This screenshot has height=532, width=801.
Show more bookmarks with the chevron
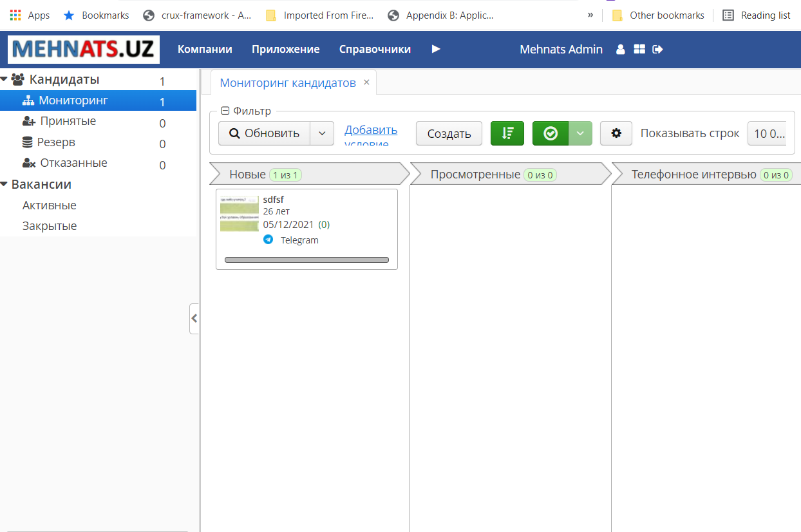point(590,15)
